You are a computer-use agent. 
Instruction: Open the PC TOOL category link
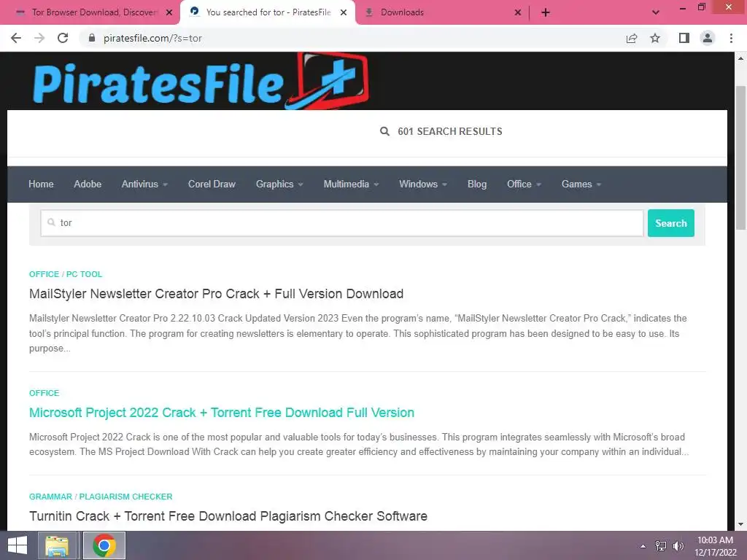point(84,274)
